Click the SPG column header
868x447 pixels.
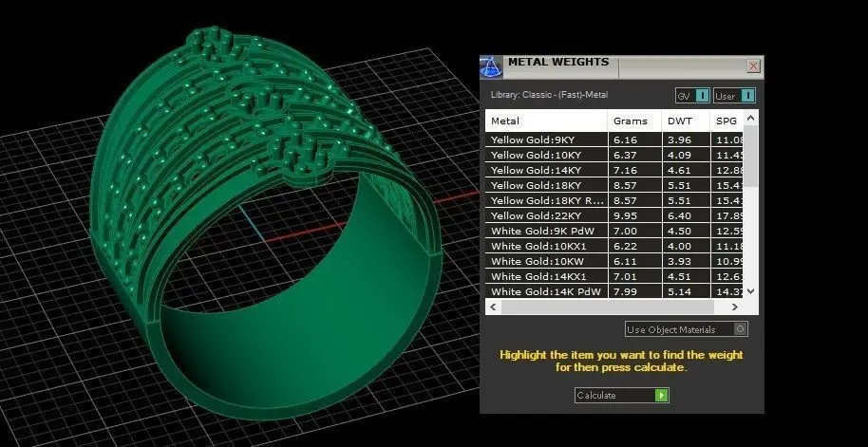[x=726, y=121]
